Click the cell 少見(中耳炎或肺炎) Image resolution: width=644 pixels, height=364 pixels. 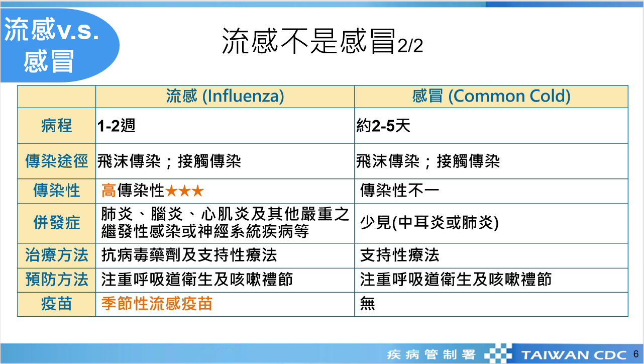tap(491, 223)
